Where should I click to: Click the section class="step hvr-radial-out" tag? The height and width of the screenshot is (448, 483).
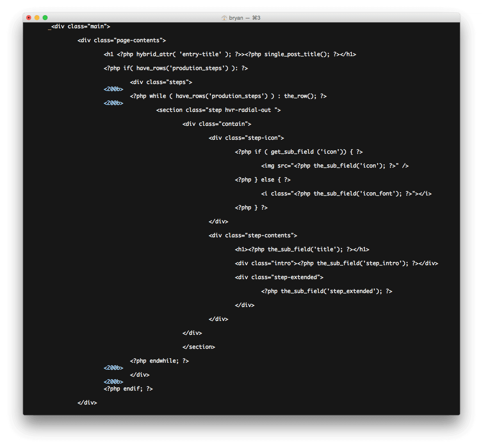pos(218,110)
